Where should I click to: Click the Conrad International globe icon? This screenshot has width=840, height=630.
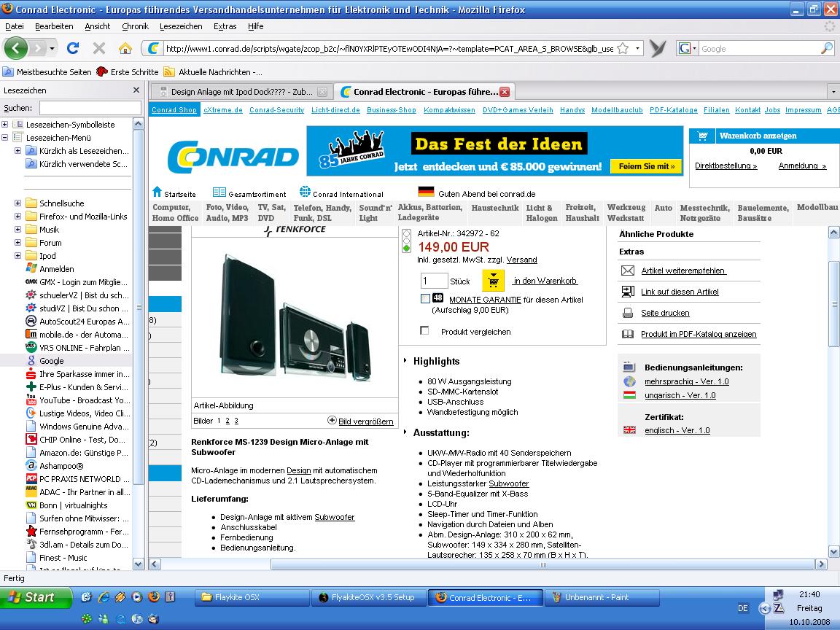click(x=305, y=191)
